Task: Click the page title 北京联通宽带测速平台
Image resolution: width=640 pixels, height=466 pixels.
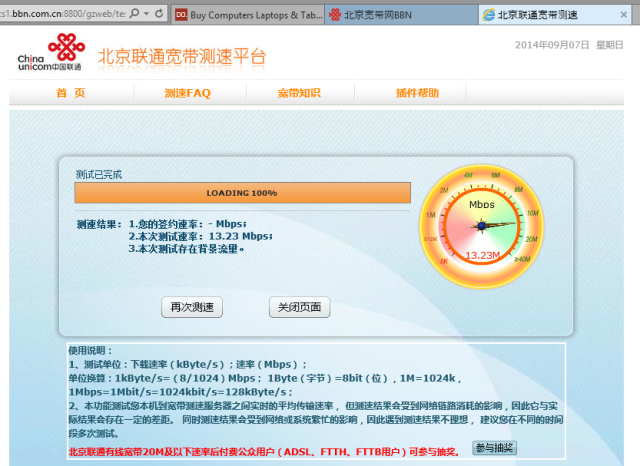Action: [182, 57]
